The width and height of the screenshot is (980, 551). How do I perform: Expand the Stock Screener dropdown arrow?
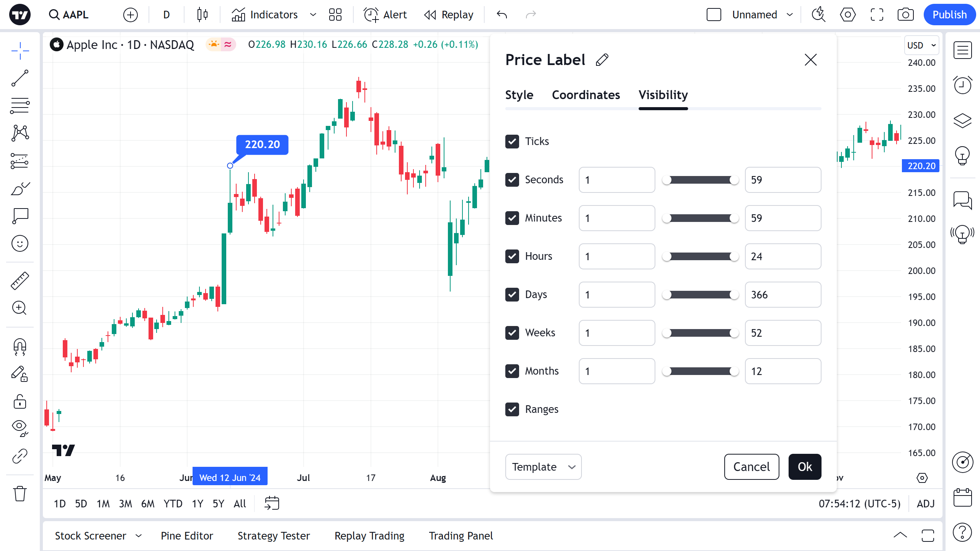[x=139, y=536]
